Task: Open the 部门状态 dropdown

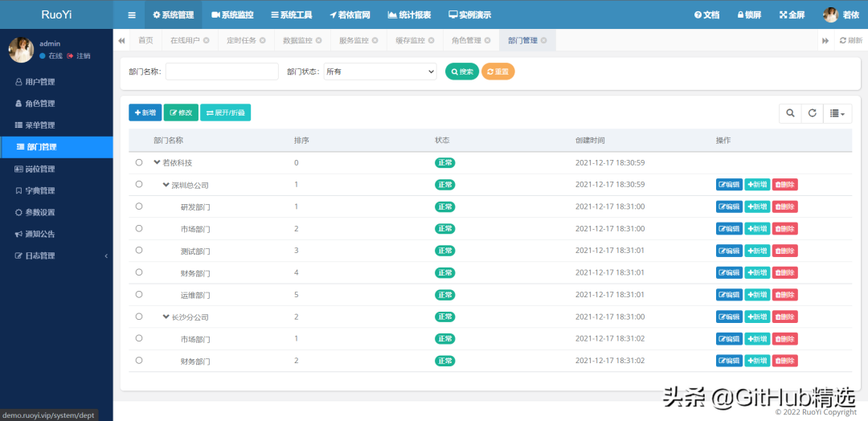Action: [380, 72]
